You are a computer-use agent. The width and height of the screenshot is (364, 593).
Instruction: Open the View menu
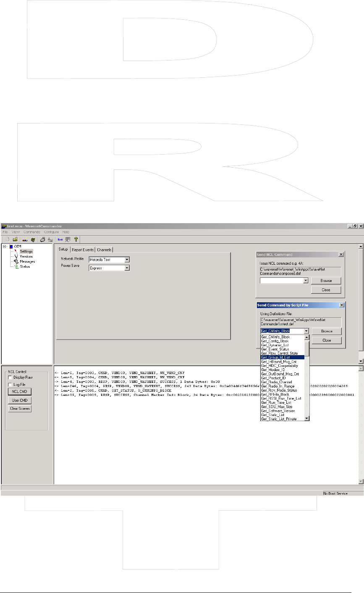(x=16, y=232)
